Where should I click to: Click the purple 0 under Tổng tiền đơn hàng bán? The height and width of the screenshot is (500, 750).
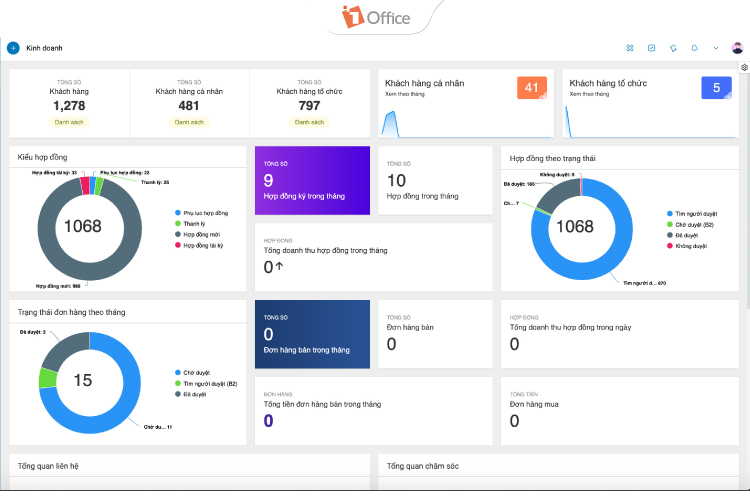coord(268,421)
